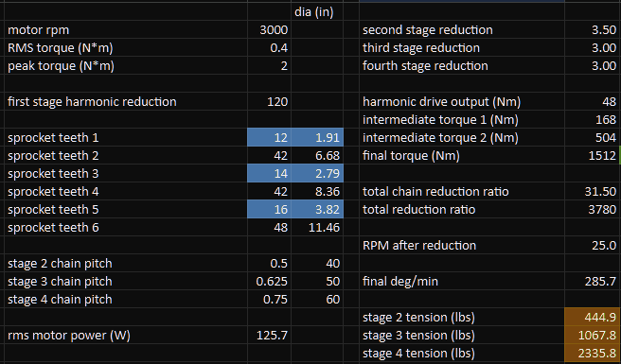Click the second stage reduction 3.50 value
The width and height of the screenshot is (621, 364).
coord(593,29)
